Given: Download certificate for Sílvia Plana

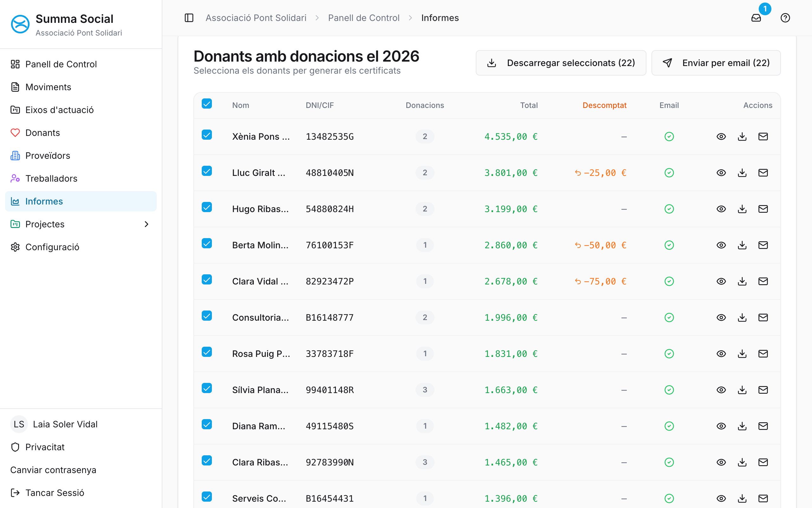Looking at the screenshot, I should click(742, 390).
